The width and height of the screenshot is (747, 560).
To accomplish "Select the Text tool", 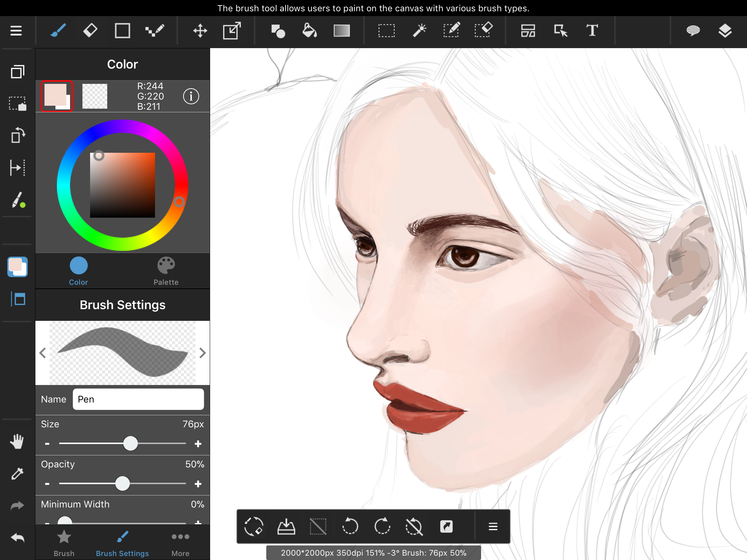I will coord(592,31).
